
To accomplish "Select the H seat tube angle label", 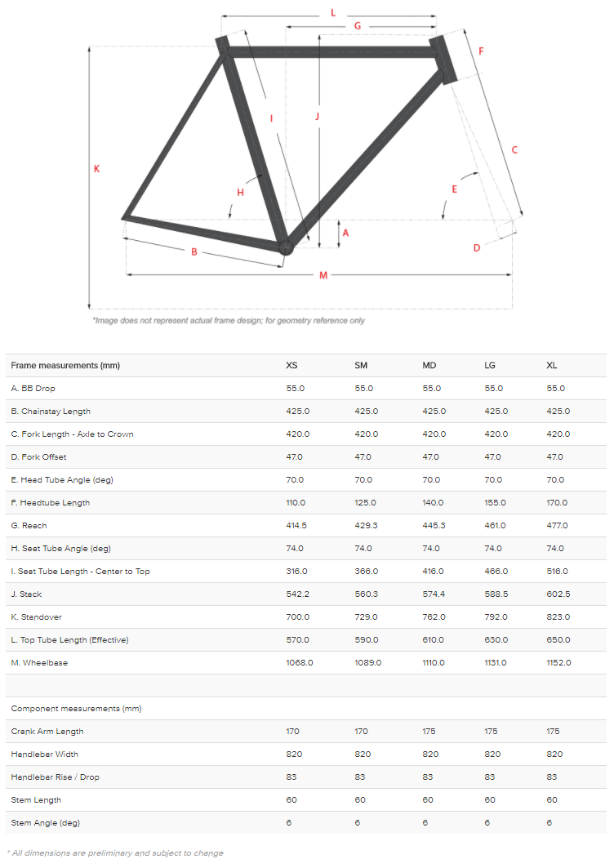I will pyautogui.click(x=240, y=193).
